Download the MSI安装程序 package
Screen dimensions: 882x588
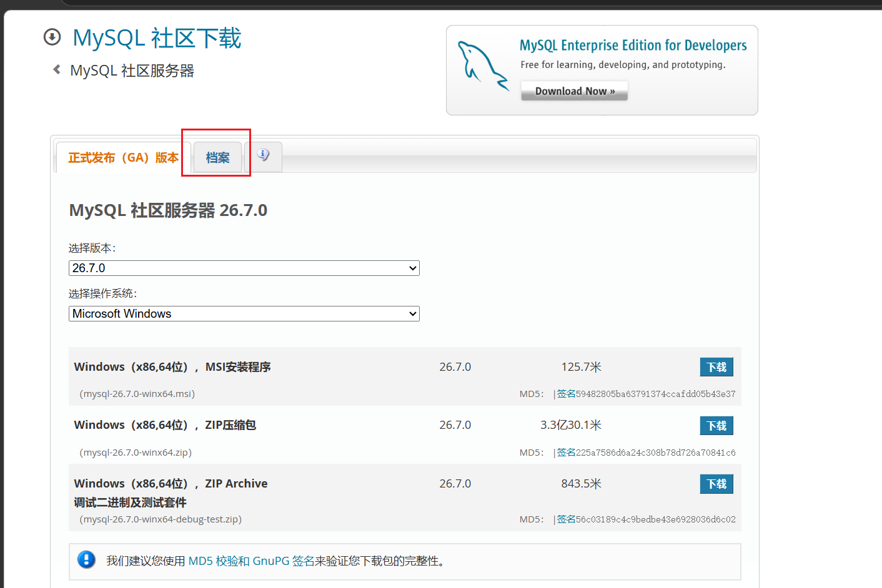click(x=716, y=367)
